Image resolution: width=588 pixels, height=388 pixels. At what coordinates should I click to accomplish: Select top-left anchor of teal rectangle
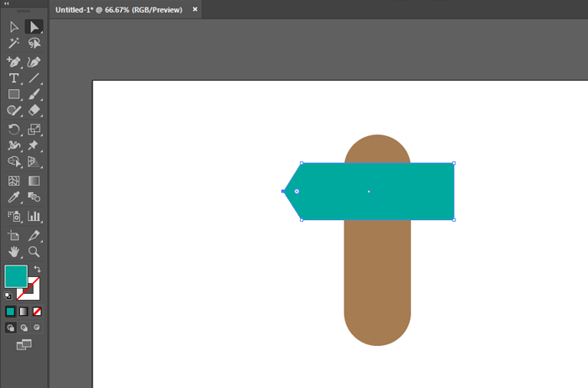[x=302, y=163]
